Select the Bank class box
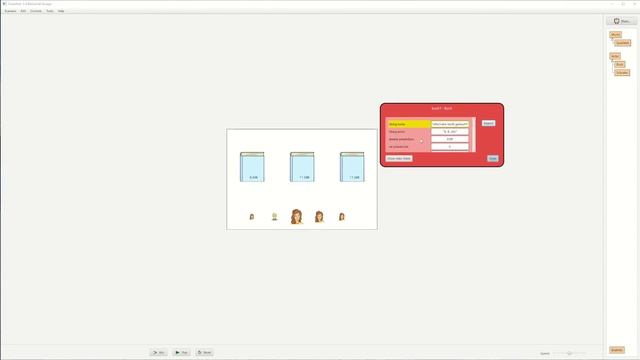This screenshot has width=640, height=360. [x=620, y=64]
